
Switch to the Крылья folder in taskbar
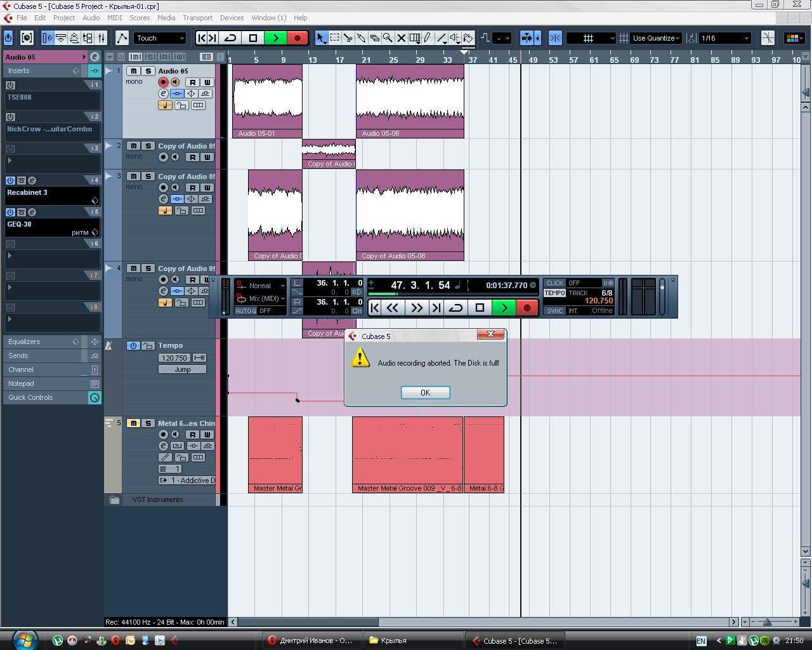pyautogui.click(x=393, y=640)
